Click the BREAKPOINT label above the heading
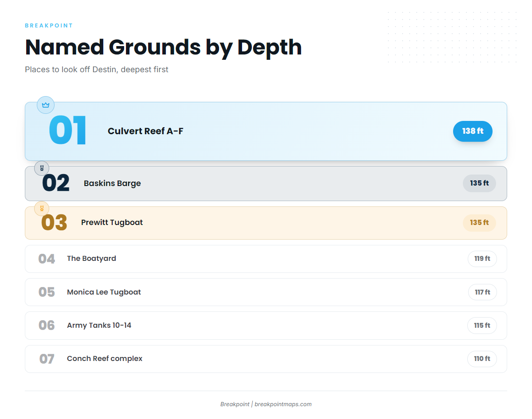 (49, 26)
